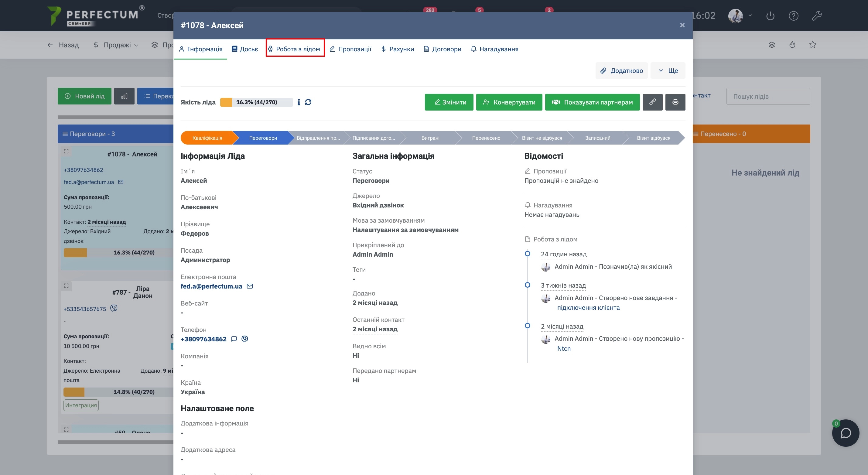Click the user avatar in top bar
868x475 pixels.
[735, 16]
